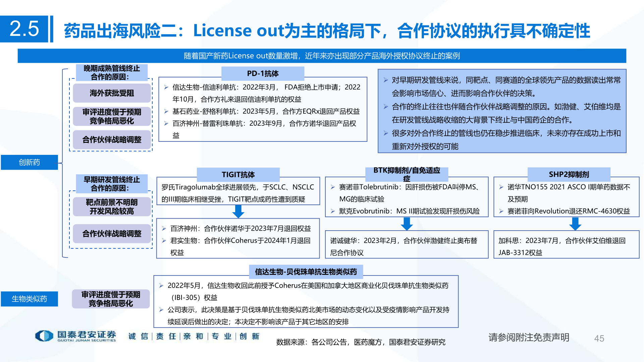
Task: Click 审评进度慢于预期 box in innovative drug section
Action: tap(112, 116)
